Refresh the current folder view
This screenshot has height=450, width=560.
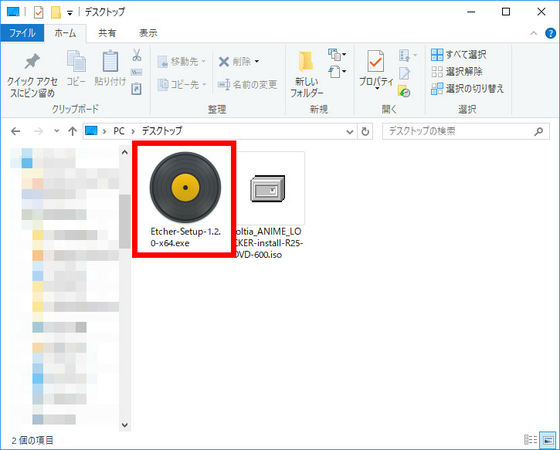[365, 131]
